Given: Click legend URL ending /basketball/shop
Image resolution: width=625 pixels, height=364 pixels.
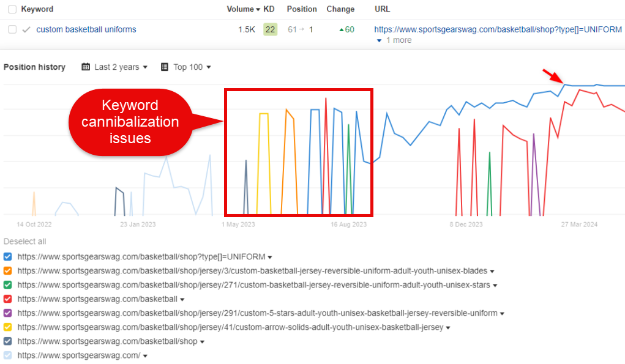Looking at the screenshot, I should click(108, 342).
